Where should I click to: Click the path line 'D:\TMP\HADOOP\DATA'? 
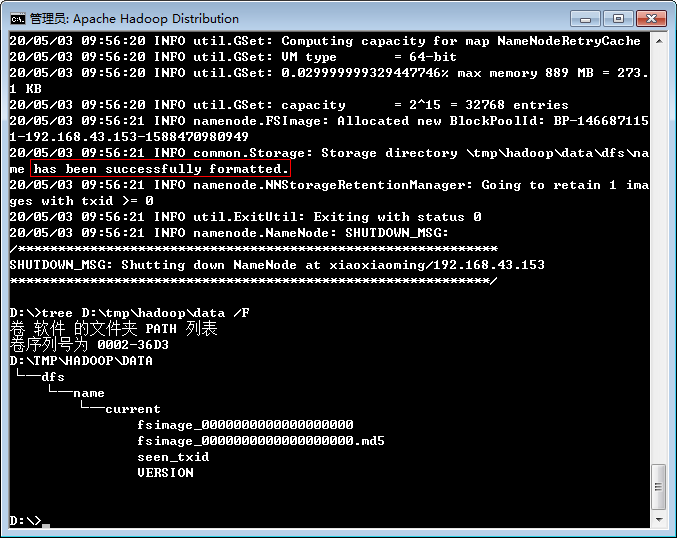click(81, 361)
